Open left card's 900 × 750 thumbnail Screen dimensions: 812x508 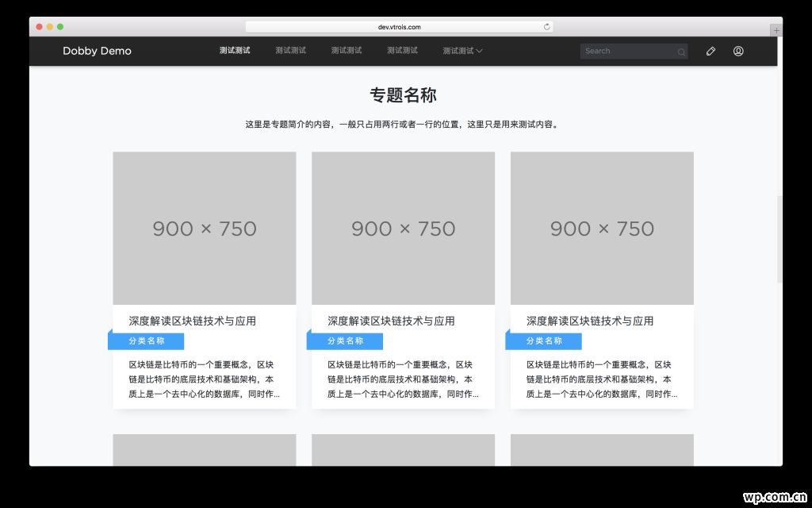pyautogui.click(x=205, y=228)
